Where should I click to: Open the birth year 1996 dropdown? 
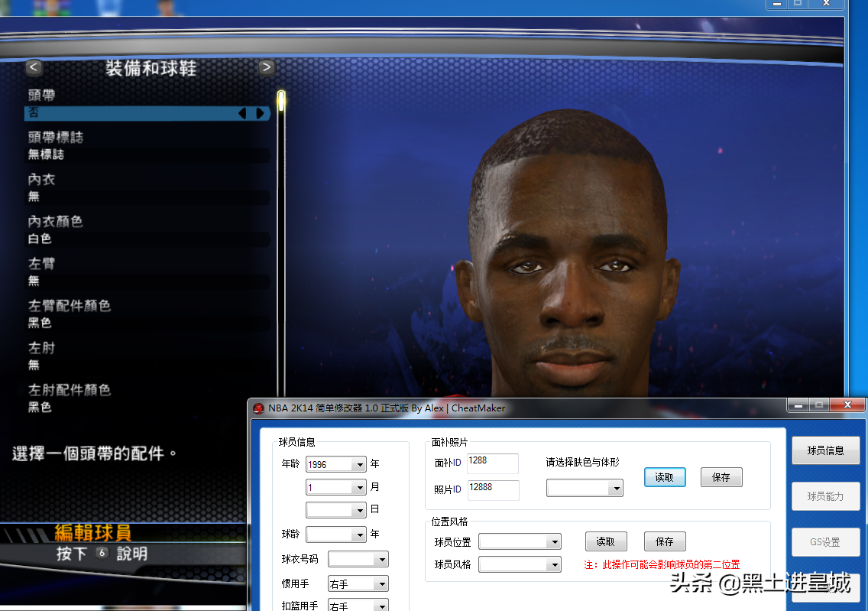click(x=360, y=464)
